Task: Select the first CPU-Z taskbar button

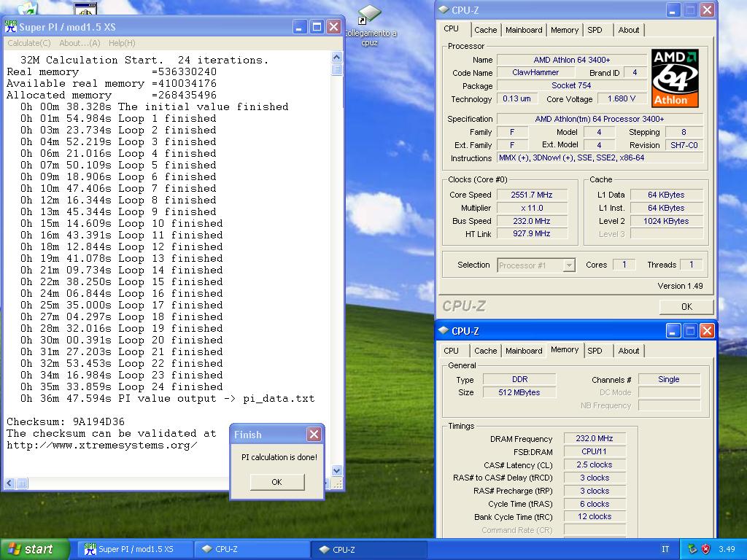Action: pyautogui.click(x=252, y=549)
